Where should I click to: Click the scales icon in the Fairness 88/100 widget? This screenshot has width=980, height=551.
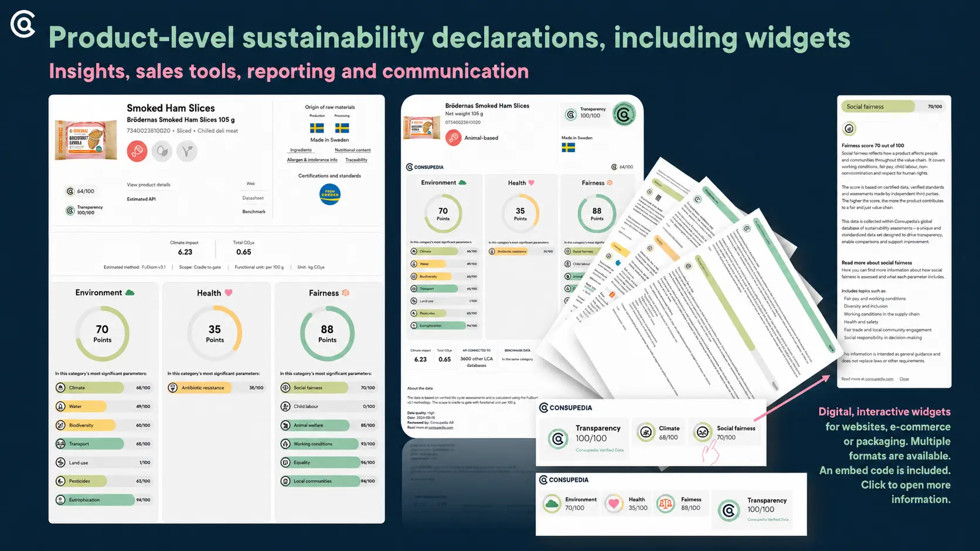tap(666, 504)
